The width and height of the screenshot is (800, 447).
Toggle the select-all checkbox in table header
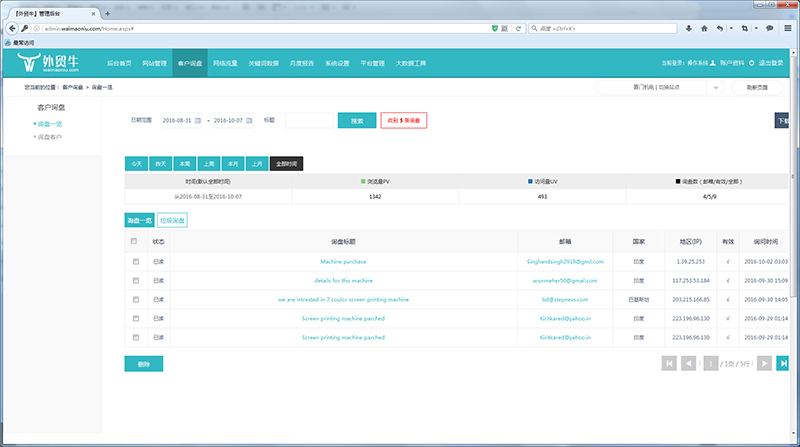[135, 242]
